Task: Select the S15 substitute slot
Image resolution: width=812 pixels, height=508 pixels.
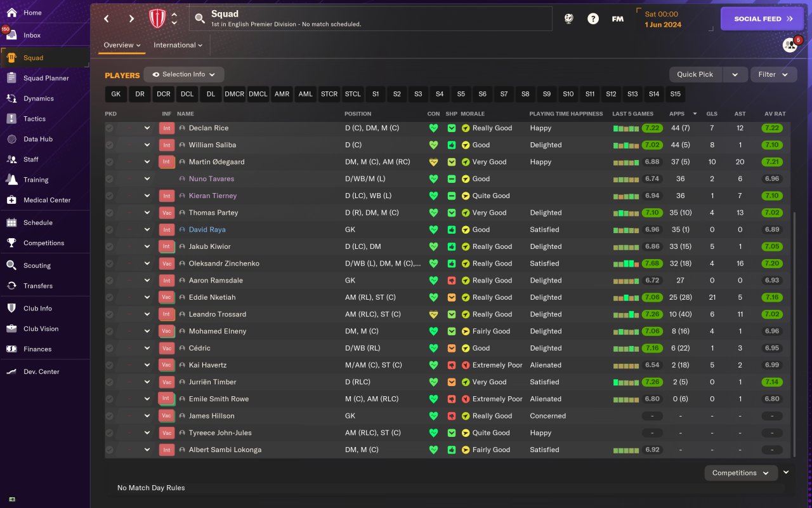Action: click(x=676, y=94)
